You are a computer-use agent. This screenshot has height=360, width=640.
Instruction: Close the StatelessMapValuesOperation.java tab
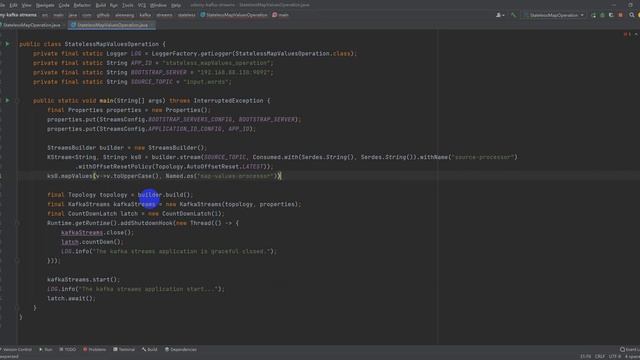(152, 25)
